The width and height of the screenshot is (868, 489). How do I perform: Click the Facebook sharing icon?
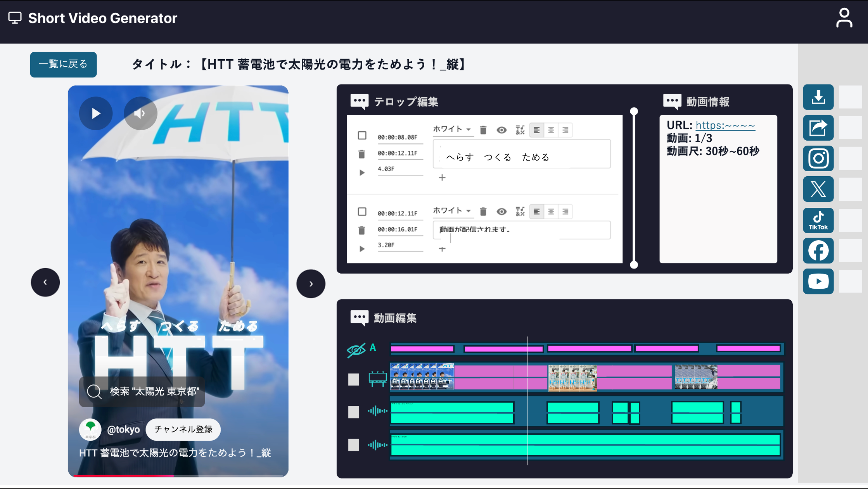pyautogui.click(x=818, y=251)
